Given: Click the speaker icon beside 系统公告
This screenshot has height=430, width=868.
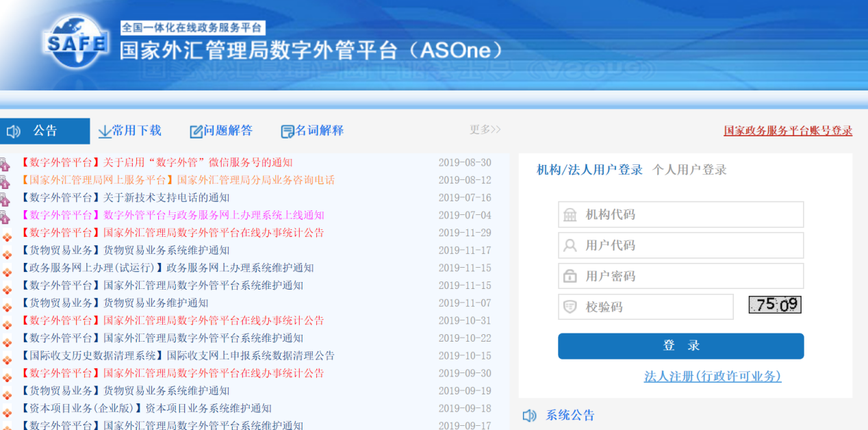Looking at the screenshot, I should pyautogui.click(x=529, y=416).
